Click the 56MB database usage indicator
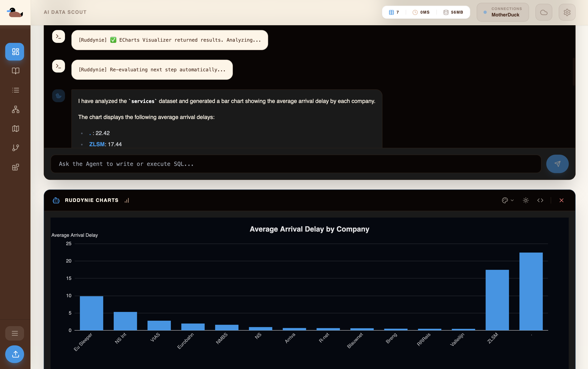This screenshot has height=369, width=588. 453,12
